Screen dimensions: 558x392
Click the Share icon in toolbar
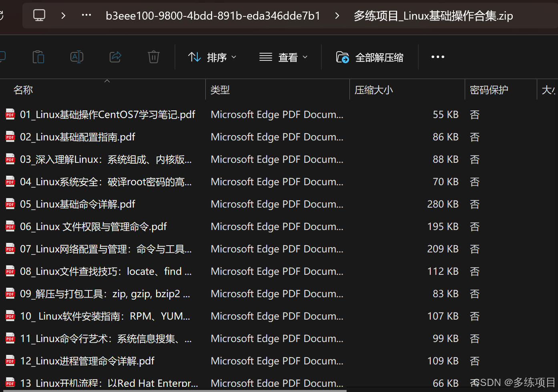click(x=115, y=57)
